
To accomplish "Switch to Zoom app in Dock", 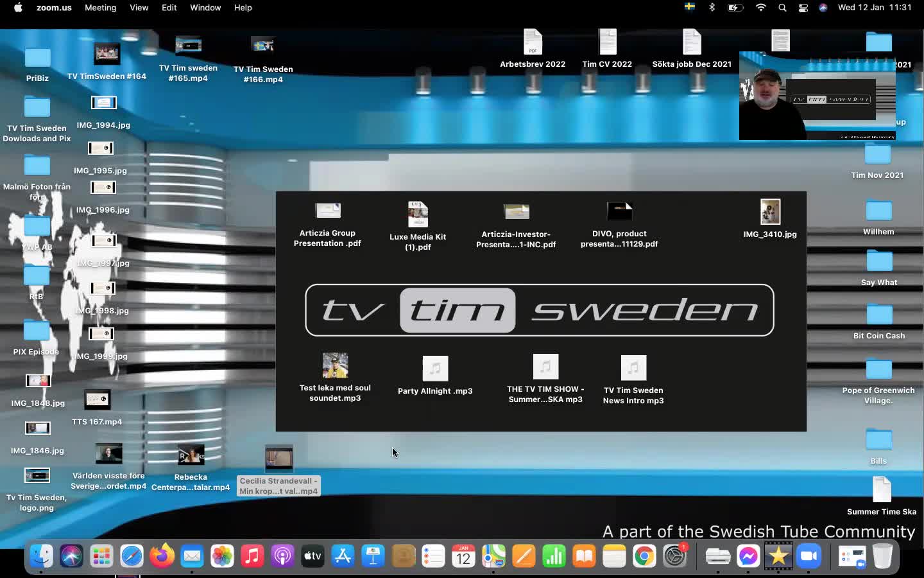I will (809, 556).
